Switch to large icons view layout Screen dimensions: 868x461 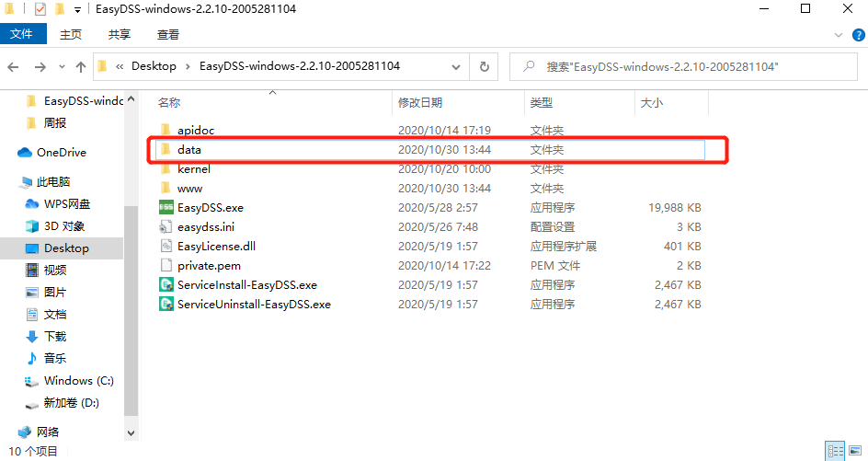[x=855, y=451]
